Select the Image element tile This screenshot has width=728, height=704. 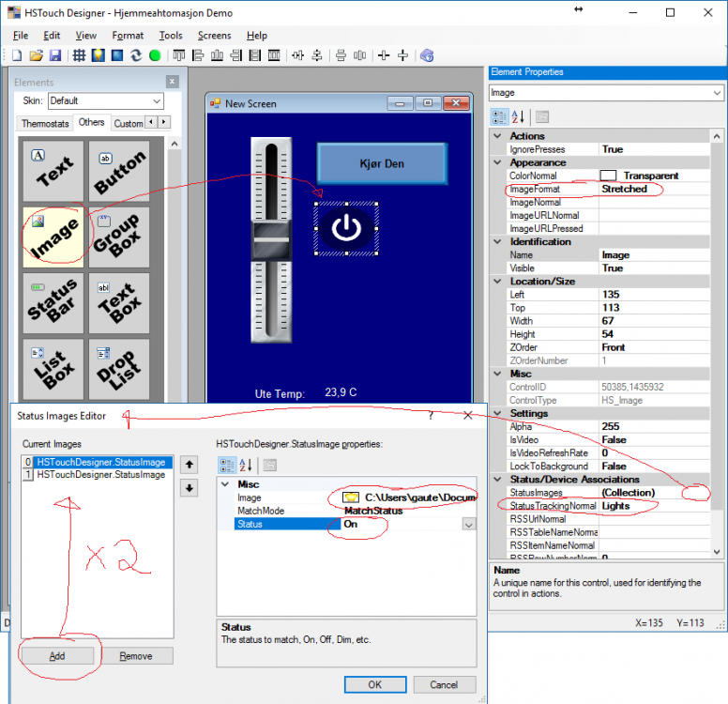pos(54,237)
